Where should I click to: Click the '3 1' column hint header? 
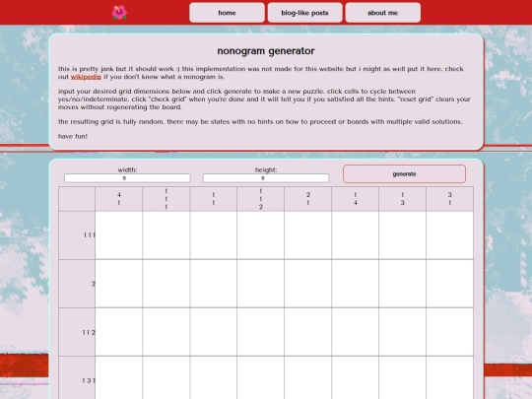[449, 199]
